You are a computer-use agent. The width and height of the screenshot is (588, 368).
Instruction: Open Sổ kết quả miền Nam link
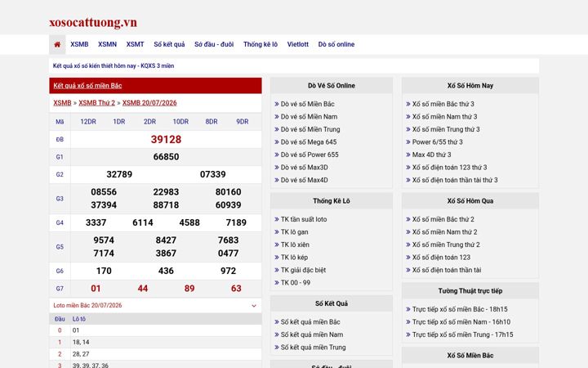[x=312, y=334]
